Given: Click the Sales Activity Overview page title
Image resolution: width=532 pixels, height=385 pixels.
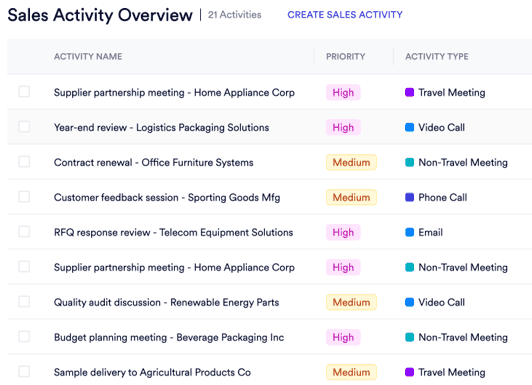Looking at the screenshot, I should tap(100, 15).
